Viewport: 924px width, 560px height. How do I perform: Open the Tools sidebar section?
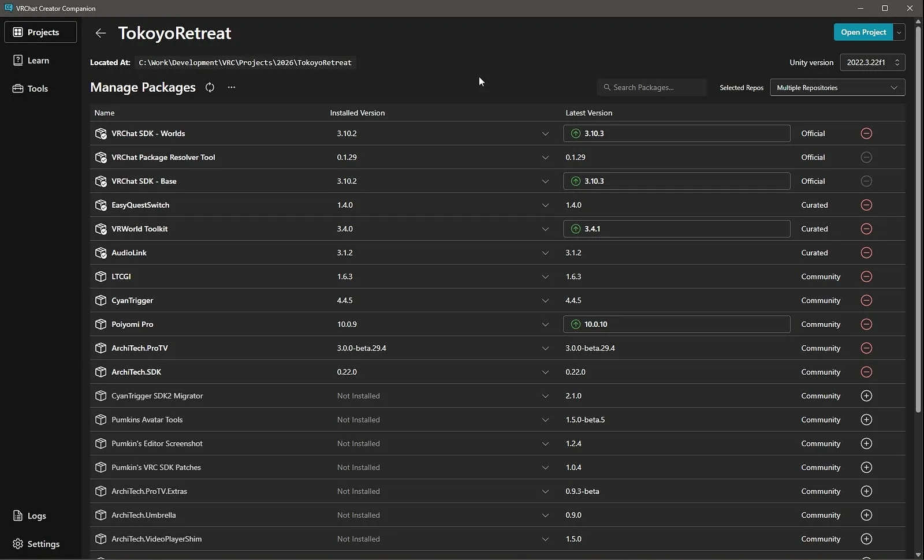(x=40, y=88)
